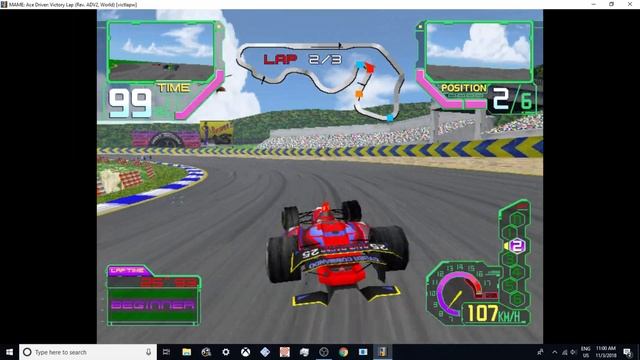Click the 'POSITION' label in the HUD

tap(464, 88)
